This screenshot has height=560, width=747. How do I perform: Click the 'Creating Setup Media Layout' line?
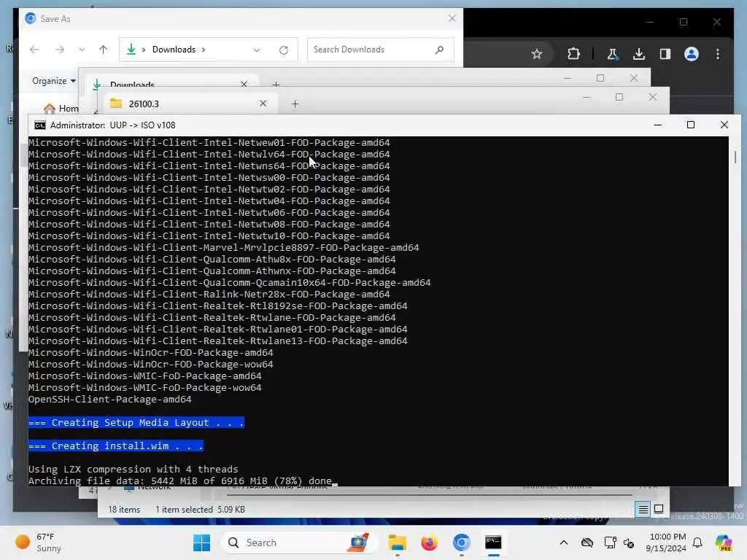click(x=136, y=422)
